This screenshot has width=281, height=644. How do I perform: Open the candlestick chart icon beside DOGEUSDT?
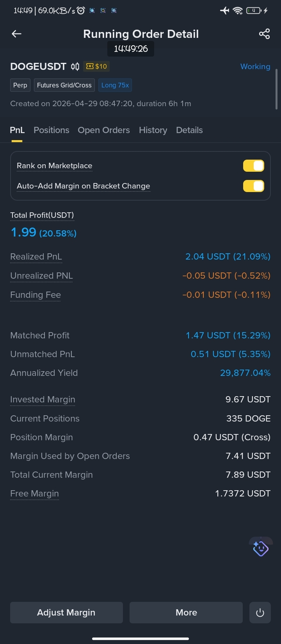75,66
